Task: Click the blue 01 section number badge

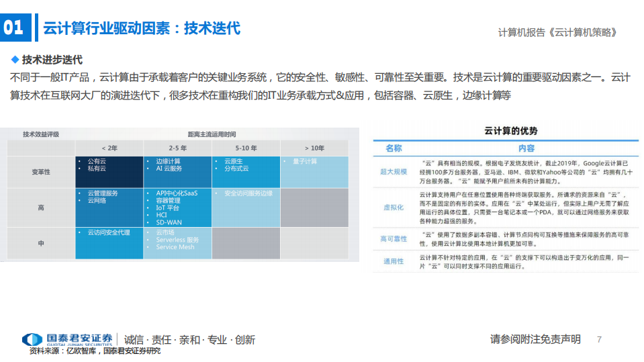Action: (15, 28)
